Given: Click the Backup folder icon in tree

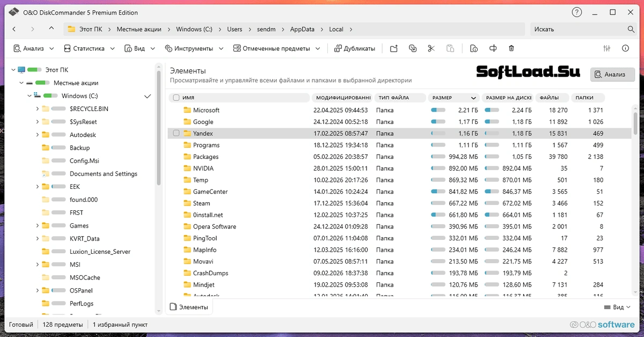Looking at the screenshot, I should click(x=46, y=148).
